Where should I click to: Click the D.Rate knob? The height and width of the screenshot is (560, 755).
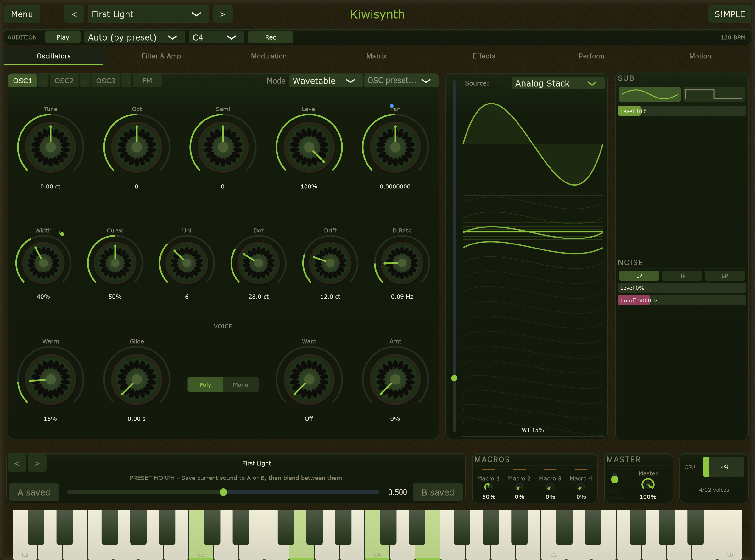(x=402, y=263)
